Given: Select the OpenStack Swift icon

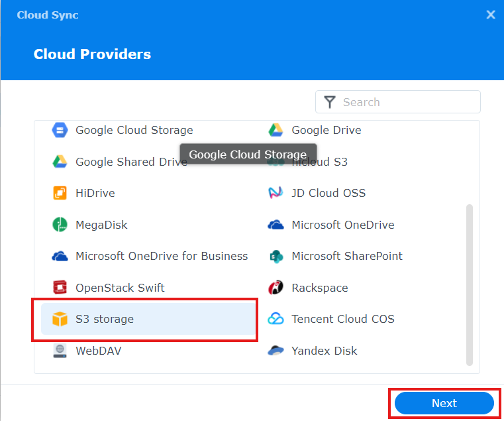Looking at the screenshot, I should pos(60,288).
